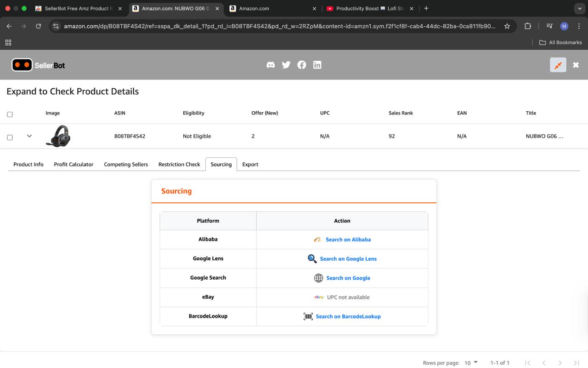Image resolution: width=588 pixels, height=368 pixels.
Task: Close the NUBWO G06 Amazon tab
Action: click(217, 8)
